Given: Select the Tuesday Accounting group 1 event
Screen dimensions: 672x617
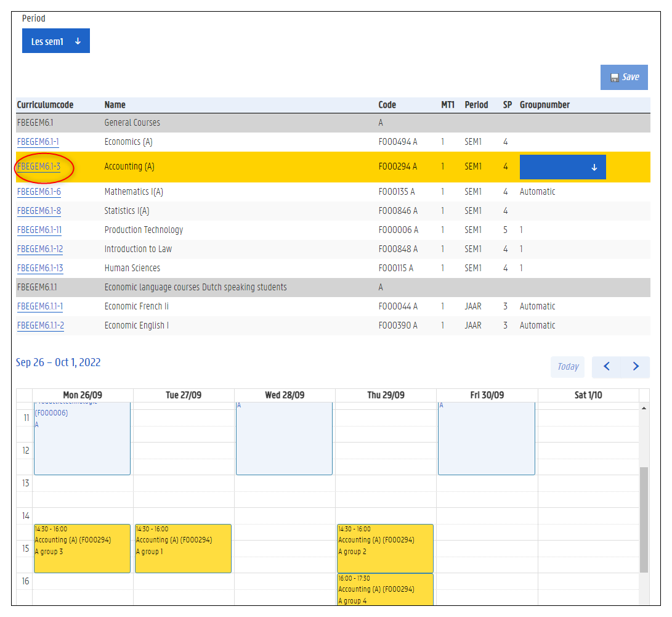Looking at the screenshot, I should 183,549.
